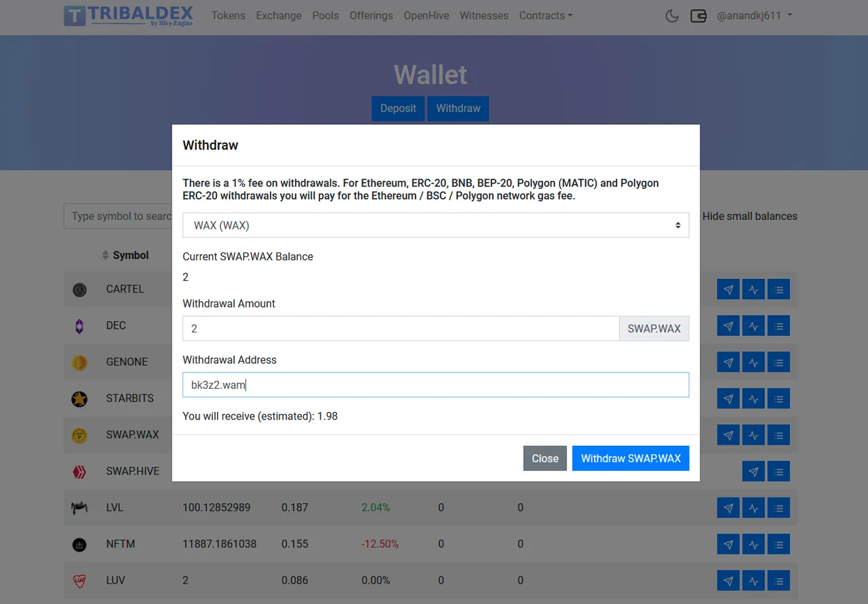Open the chart icon in the LVL row
868x604 pixels.
[753, 508]
